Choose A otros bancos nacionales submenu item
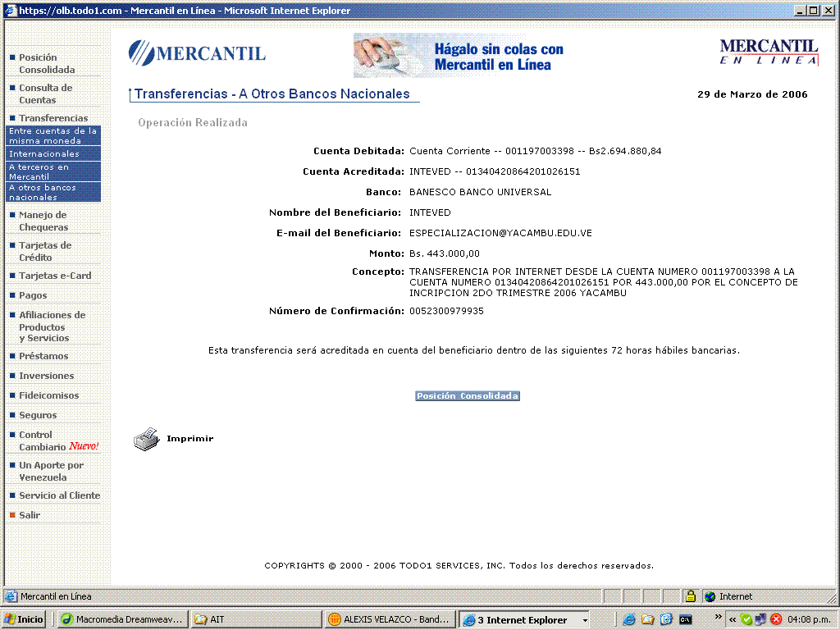840x630 pixels. pos(53,192)
